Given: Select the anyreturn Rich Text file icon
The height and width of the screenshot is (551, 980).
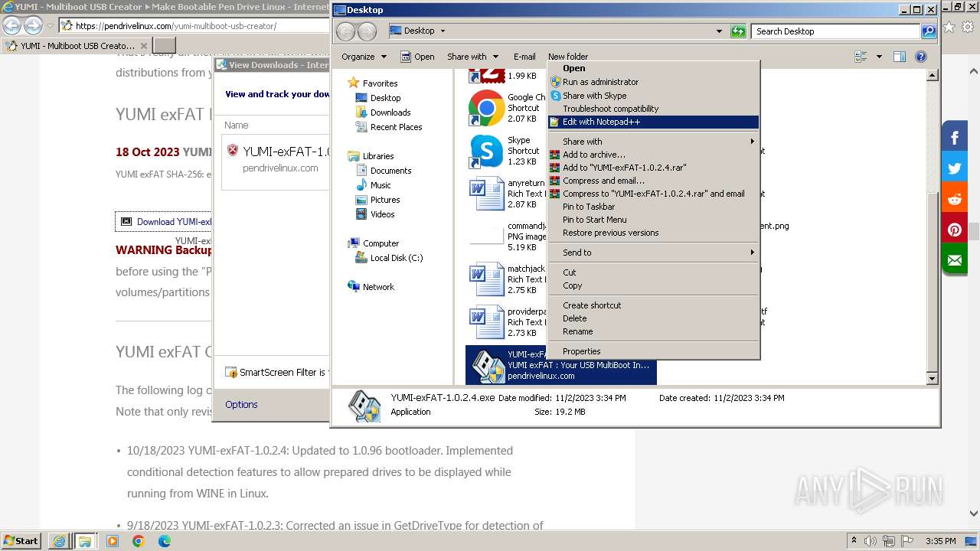Looking at the screenshot, I should 486,194.
